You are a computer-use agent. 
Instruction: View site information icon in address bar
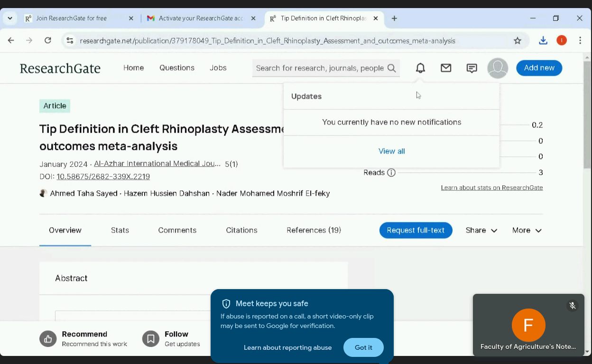point(70,41)
